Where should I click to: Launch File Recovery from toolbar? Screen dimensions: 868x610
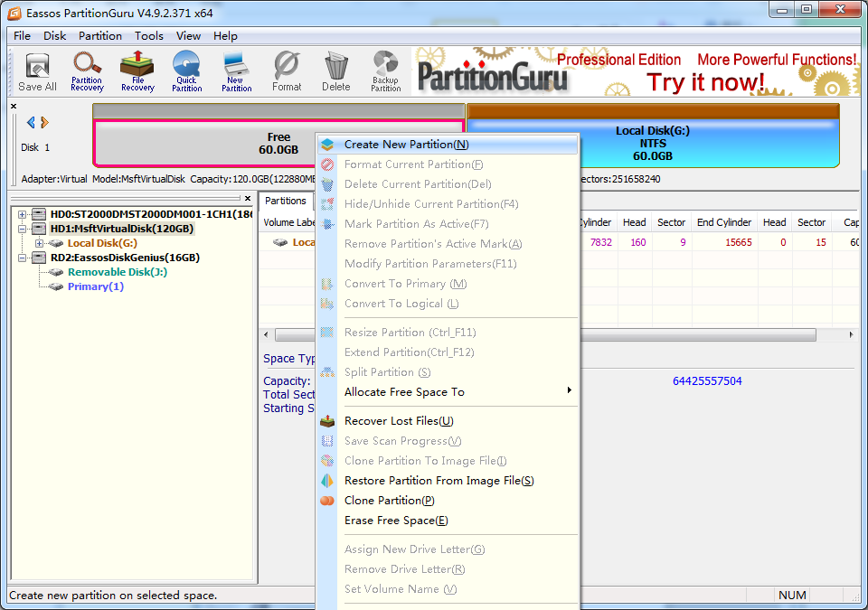tap(137, 71)
